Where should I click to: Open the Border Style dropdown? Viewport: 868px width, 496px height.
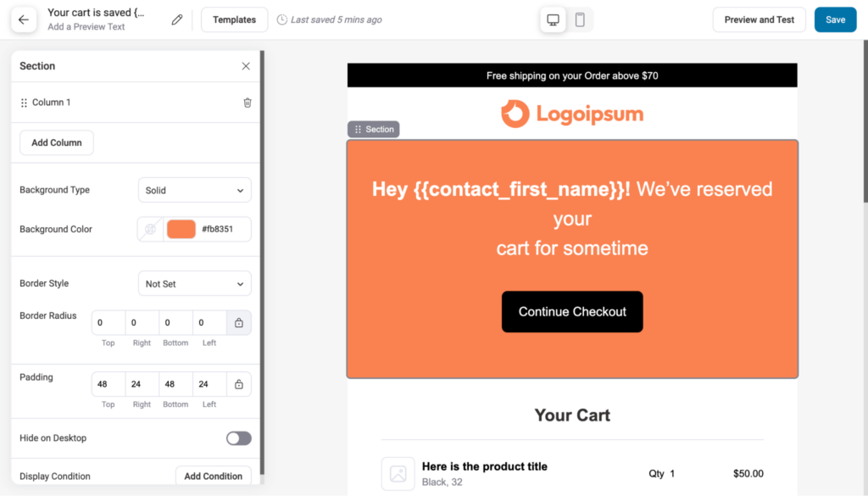(194, 283)
